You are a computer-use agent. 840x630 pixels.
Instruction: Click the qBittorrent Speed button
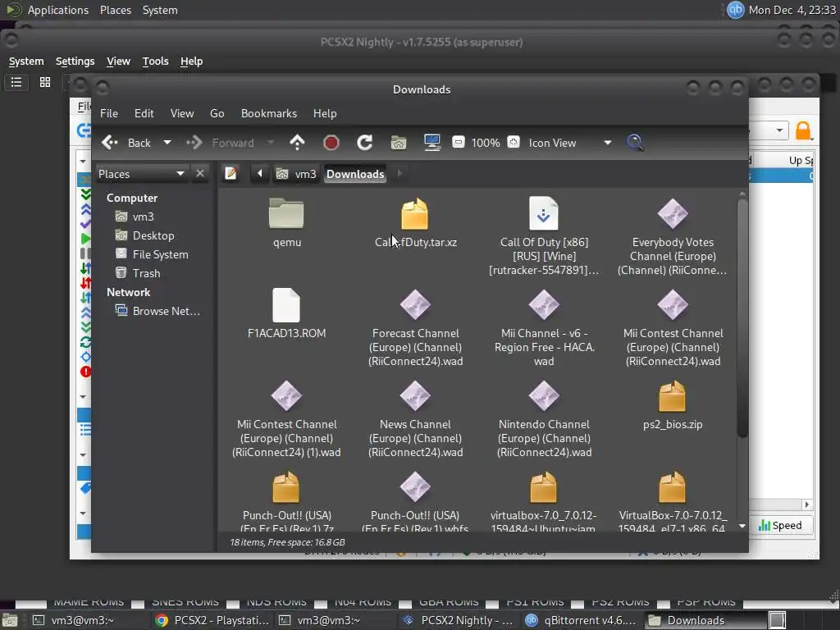[x=781, y=526]
